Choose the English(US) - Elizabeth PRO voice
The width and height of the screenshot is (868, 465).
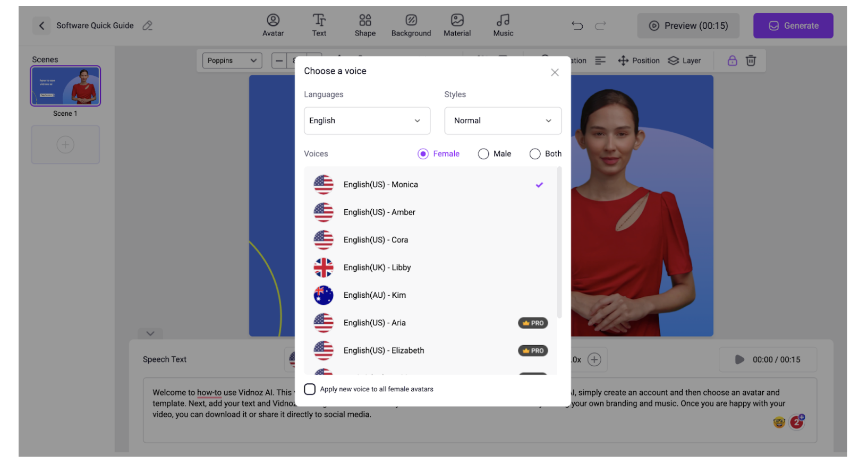tap(430, 350)
